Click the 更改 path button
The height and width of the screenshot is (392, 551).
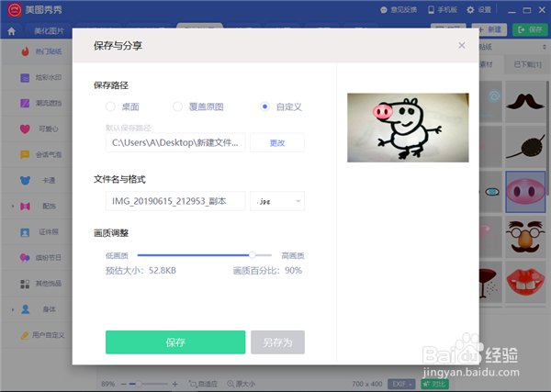click(x=277, y=142)
